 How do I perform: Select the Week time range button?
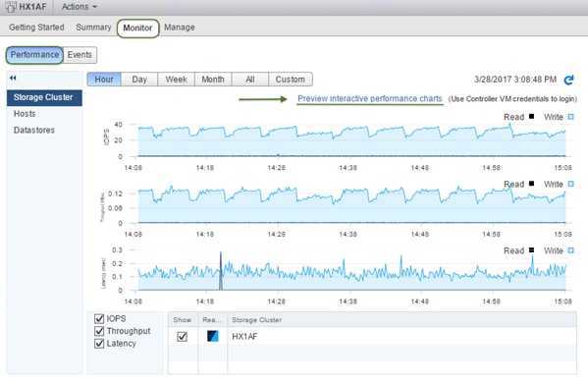click(177, 80)
